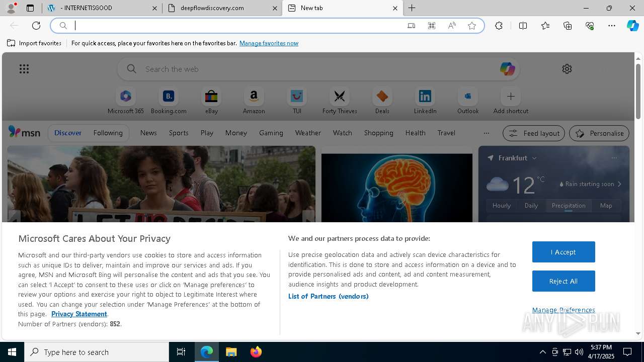Open the eBay shortcut
Image resolution: width=644 pixels, height=362 pixels.
(211, 101)
